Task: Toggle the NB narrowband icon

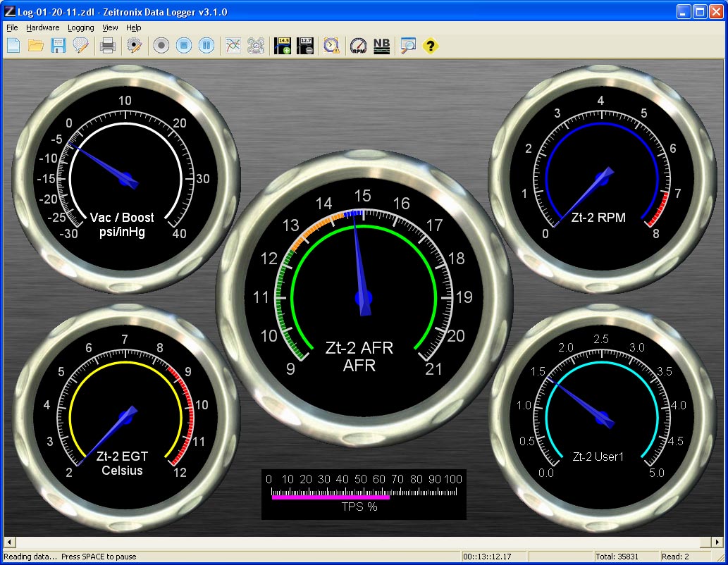Action: (x=381, y=46)
